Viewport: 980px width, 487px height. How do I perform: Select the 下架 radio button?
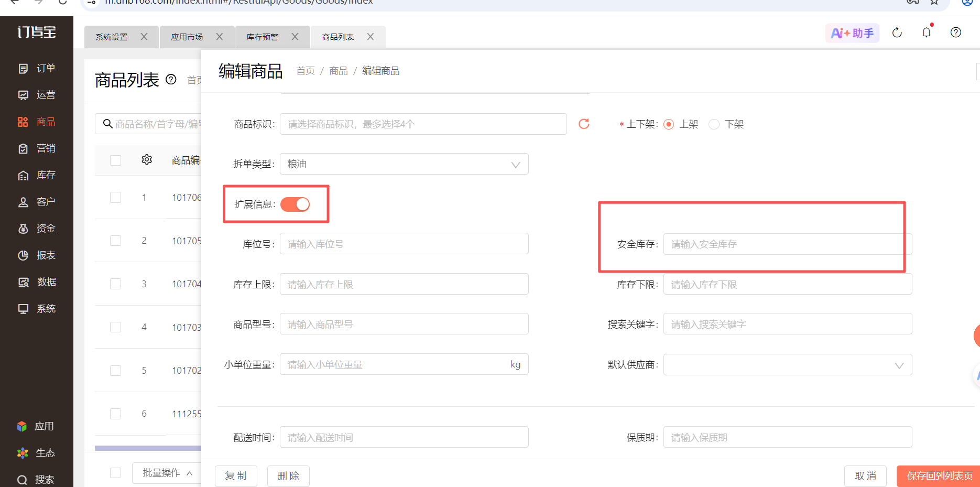714,124
